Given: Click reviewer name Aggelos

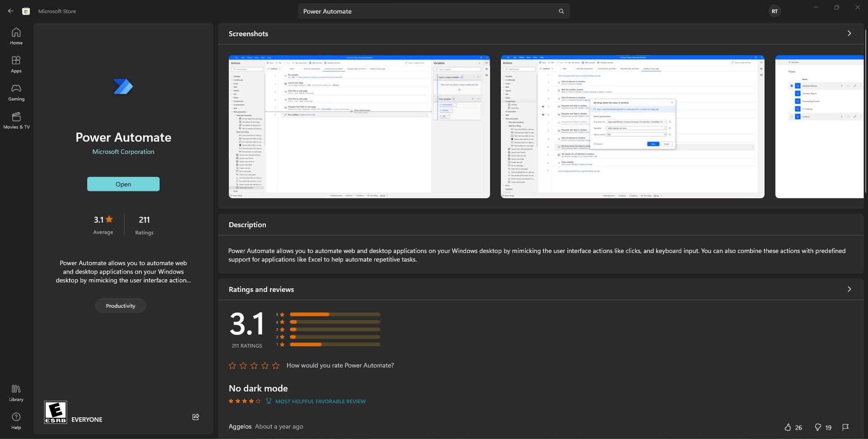Looking at the screenshot, I should pos(240,426).
